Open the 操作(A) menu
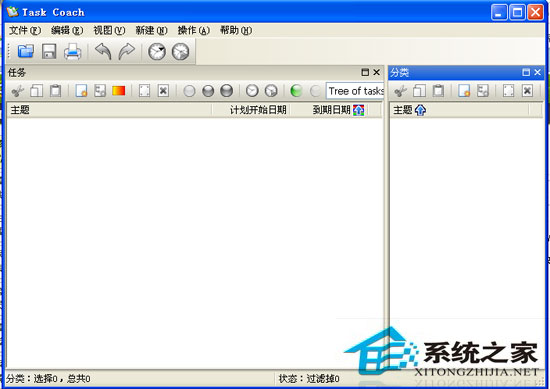 pyautogui.click(x=194, y=31)
